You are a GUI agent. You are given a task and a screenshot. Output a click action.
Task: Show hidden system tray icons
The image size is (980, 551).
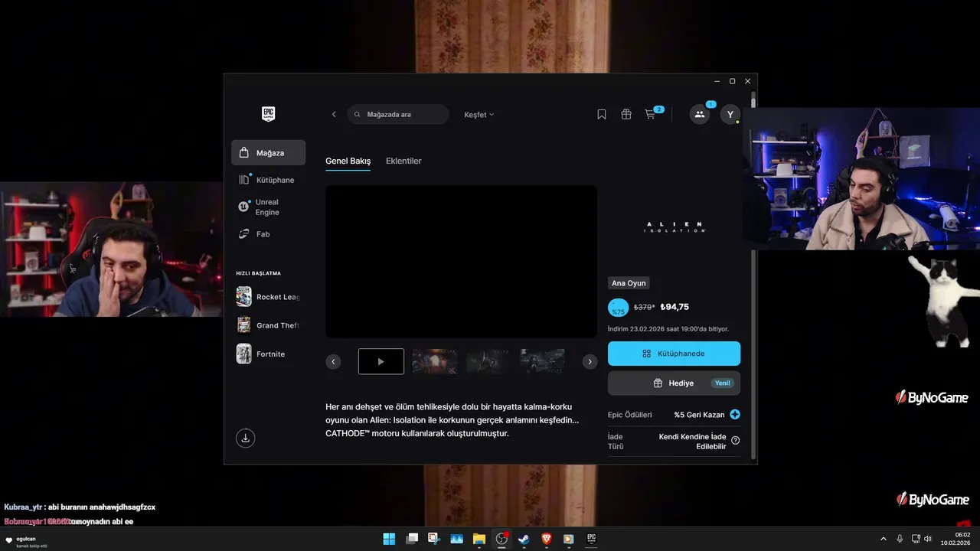pos(883,539)
